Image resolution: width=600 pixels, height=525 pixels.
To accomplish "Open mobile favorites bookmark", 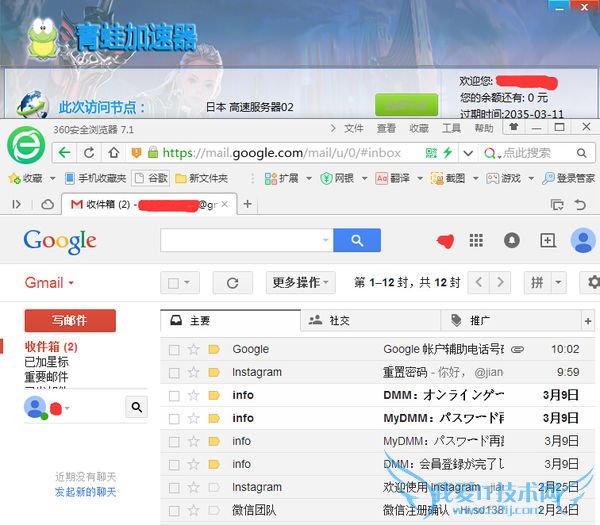I will [x=96, y=178].
